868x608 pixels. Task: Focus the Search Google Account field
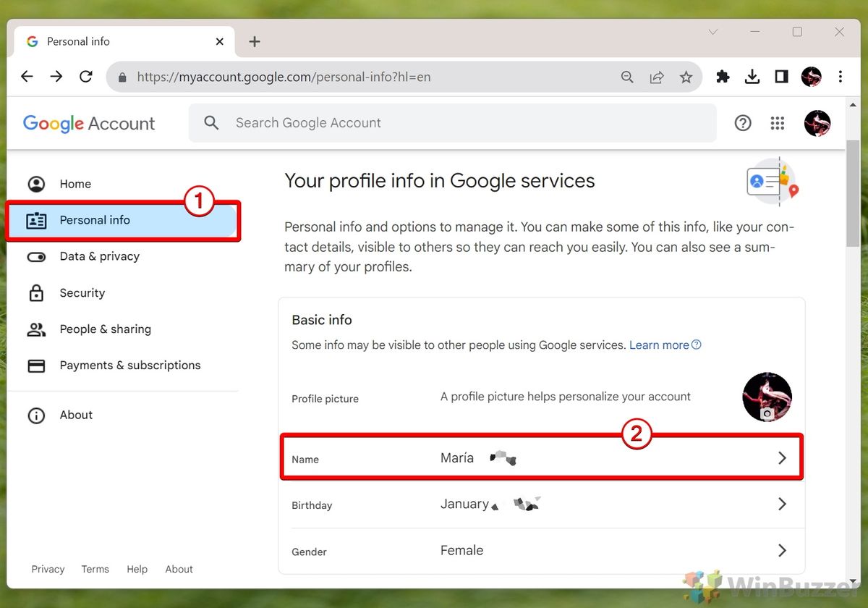tap(453, 123)
